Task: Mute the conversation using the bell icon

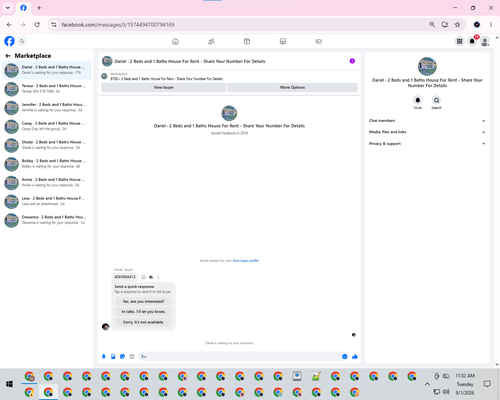Action: tap(418, 100)
